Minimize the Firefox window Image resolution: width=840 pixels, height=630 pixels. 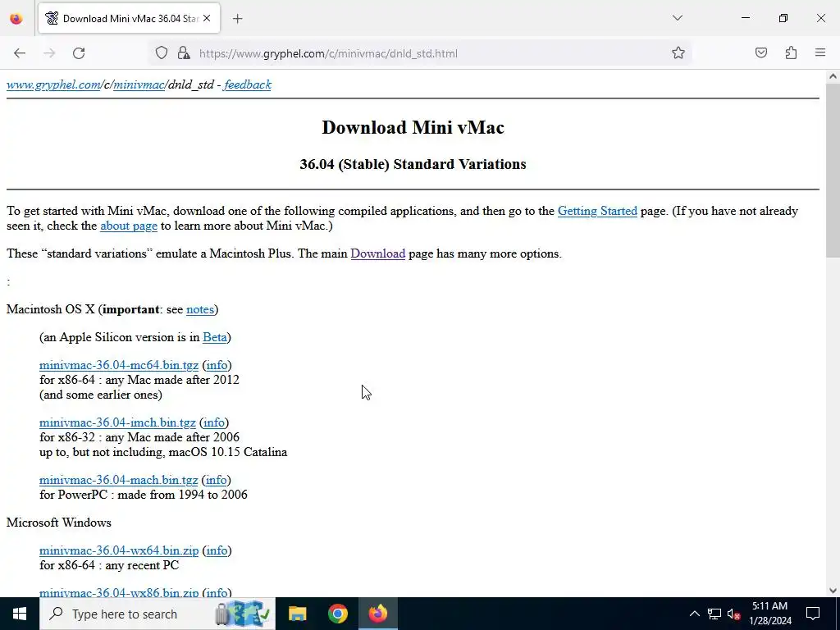746,18
